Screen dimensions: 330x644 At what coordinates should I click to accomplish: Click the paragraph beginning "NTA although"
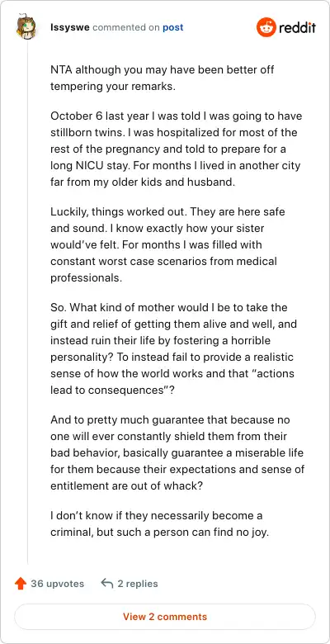(x=163, y=78)
